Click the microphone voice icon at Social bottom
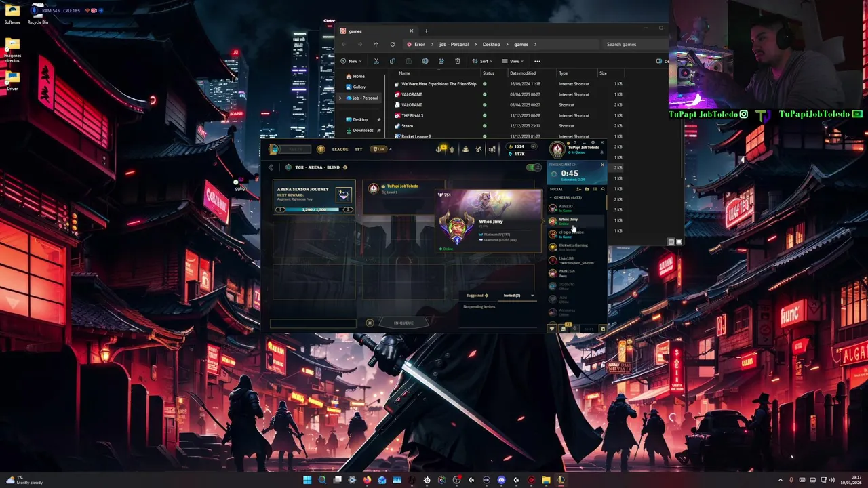Image resolution: width=868 pixels, height=488 pixels. (x=574, y=329)
